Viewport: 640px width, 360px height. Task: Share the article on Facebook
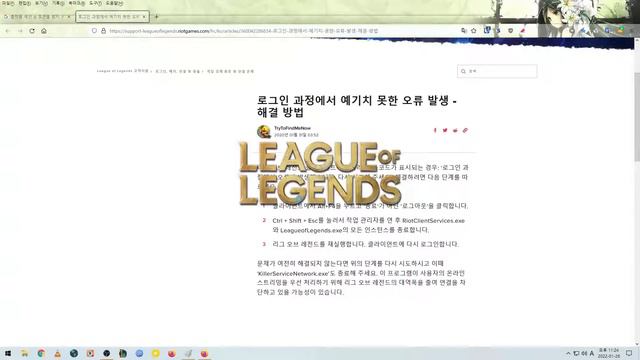pyautogui.click(x=435, y=130)
